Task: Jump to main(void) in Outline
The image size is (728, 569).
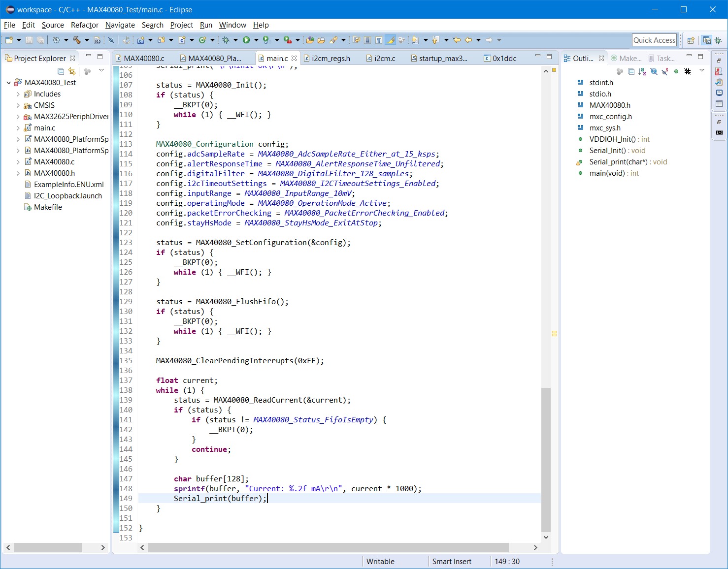Action: coord(607,173)
